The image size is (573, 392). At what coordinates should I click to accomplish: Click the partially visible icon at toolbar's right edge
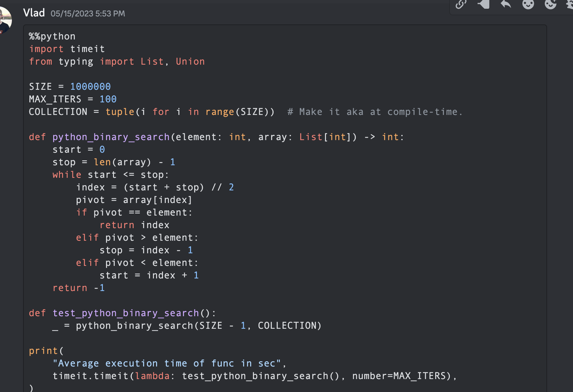point(570,4)
